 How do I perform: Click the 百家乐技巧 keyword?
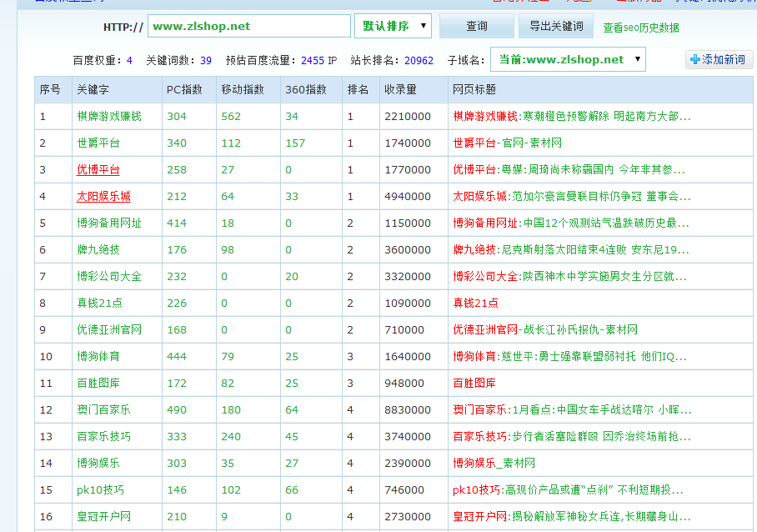click(103, 436)
